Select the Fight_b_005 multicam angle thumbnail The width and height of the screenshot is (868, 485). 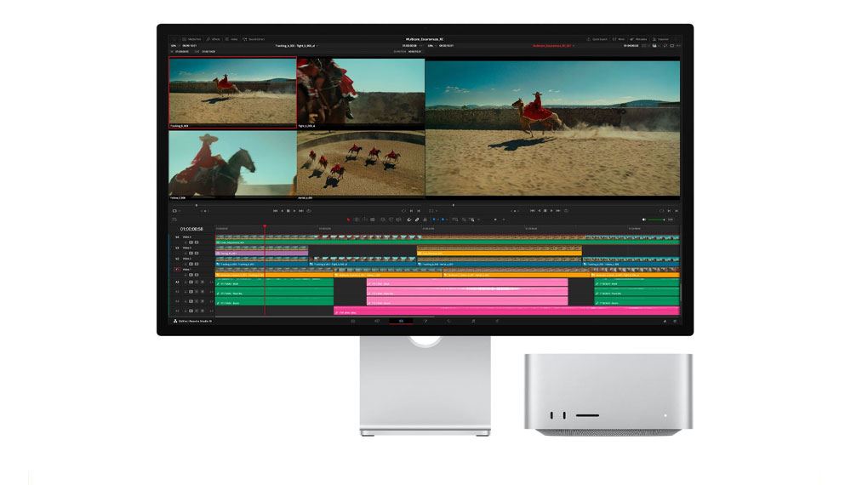coord(361,93)
